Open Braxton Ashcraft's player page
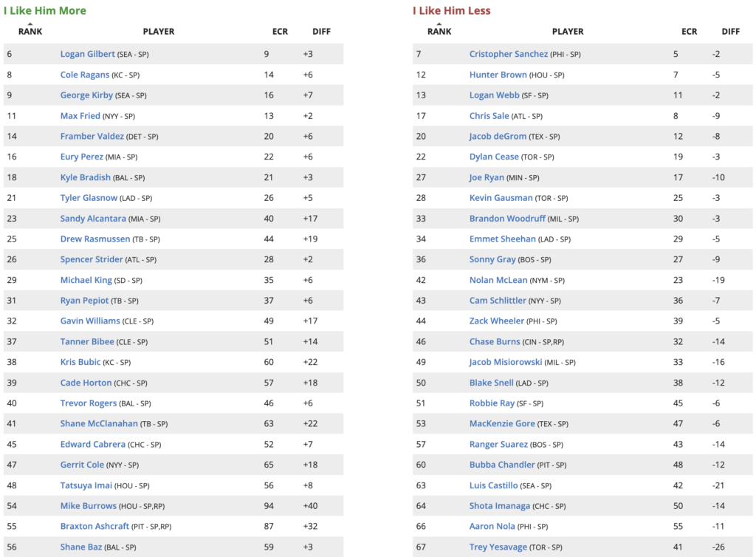Image resolution: width=756 pixels, height=557 pixels. tap(94, 527)
